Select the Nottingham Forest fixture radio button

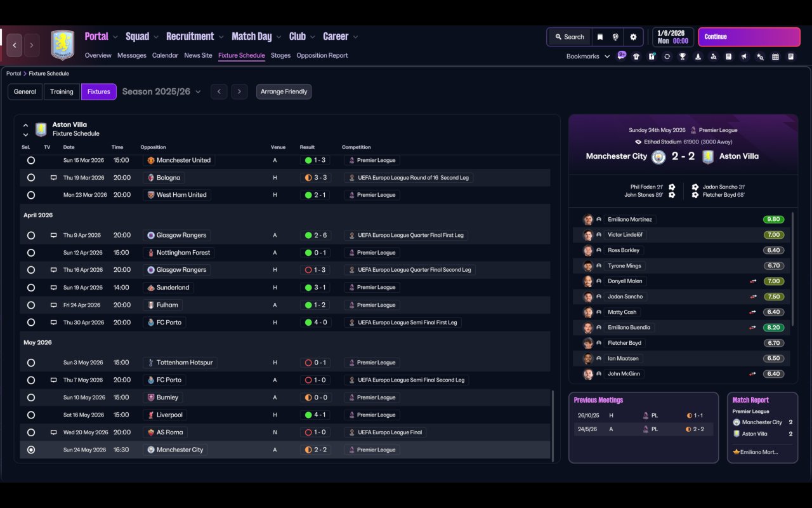31,253
